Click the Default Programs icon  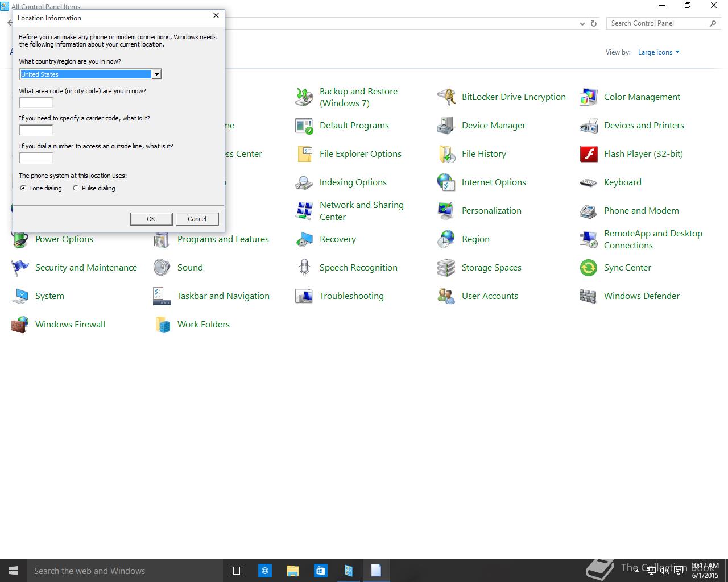[304, 126]
